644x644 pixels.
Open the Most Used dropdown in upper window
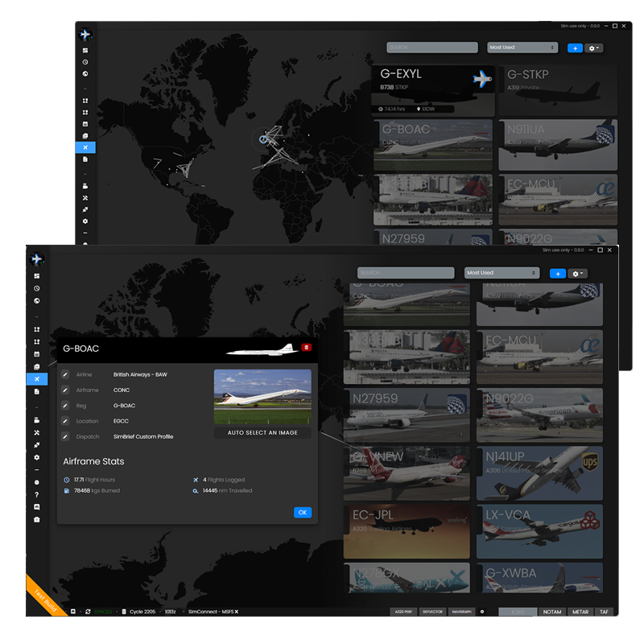coord(524,47)
